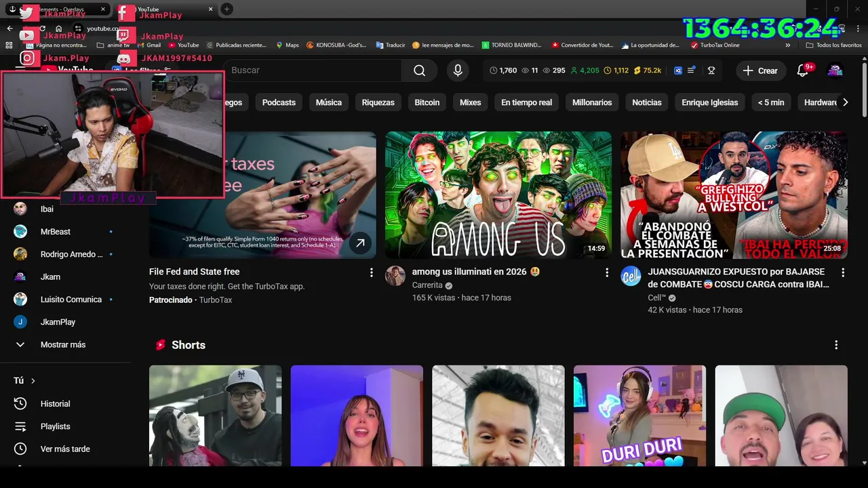Open the AMONG US video thumbnail
Image resolution: width=868 pixels, height=488 pixels.
tap(498, 195)
